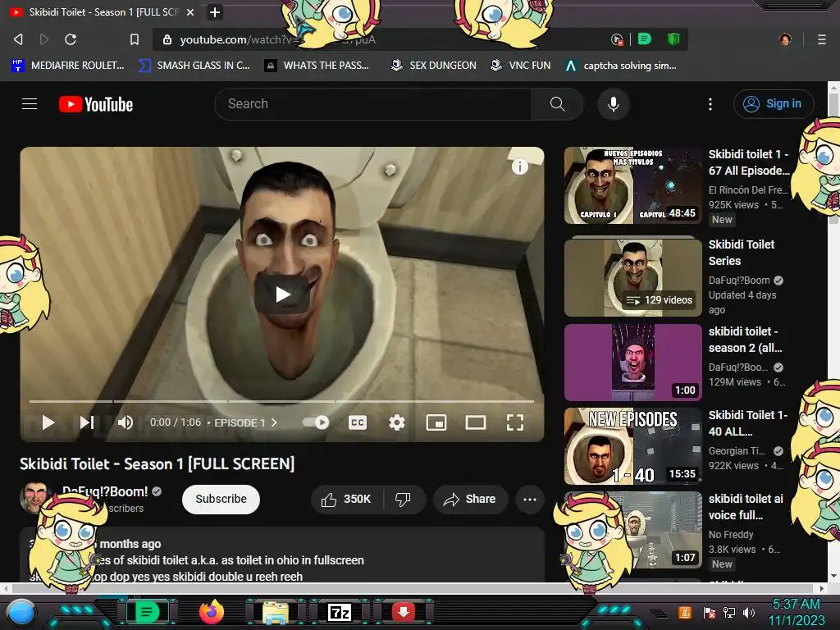Open player settings gear
840x630 pixels.
tap(396, 422)
